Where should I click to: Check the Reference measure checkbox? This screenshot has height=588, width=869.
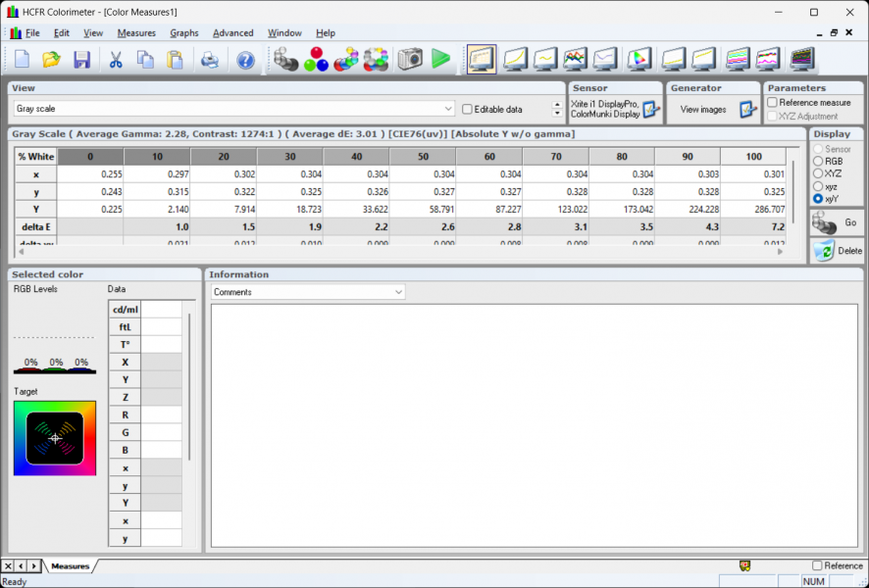pyautogui.click(x=773, y=102)
